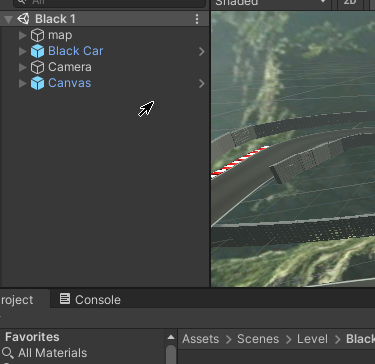The height and width of the screenshot is (364, 375).
Task: Go to Assets in the breadcrumb
Action: pos(200,339)
